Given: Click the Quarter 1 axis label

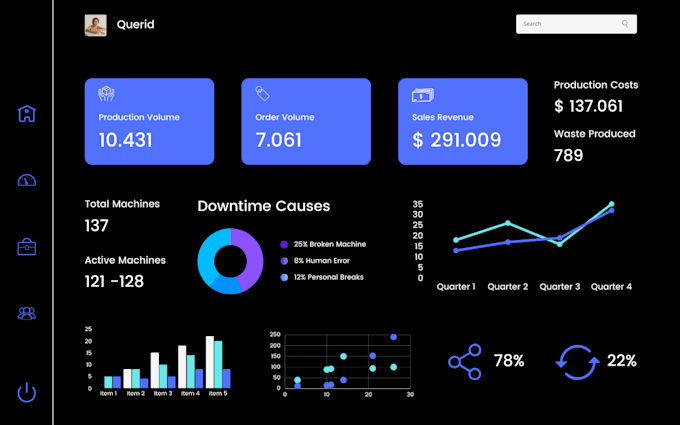Looking at the screenshot, I should [x=456, y=287].
